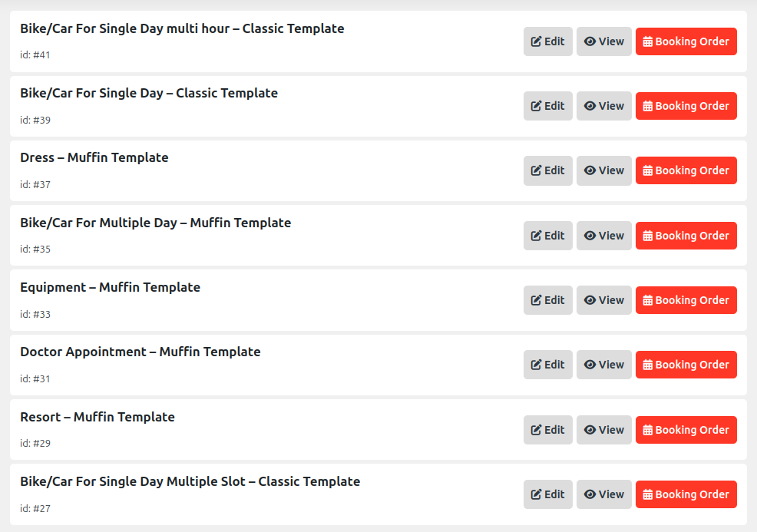Click the eye icon for id #39
The image size is (757, 532).
590,106
